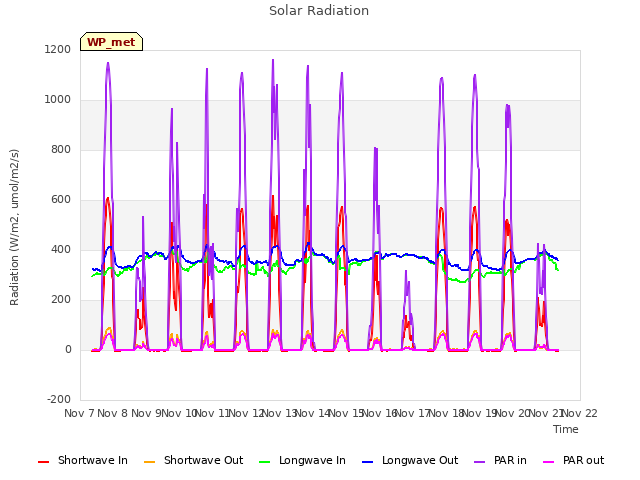Click the Longwave Out legend label
The width and height of the screenshot is (640, 480).
pos(420,460)
